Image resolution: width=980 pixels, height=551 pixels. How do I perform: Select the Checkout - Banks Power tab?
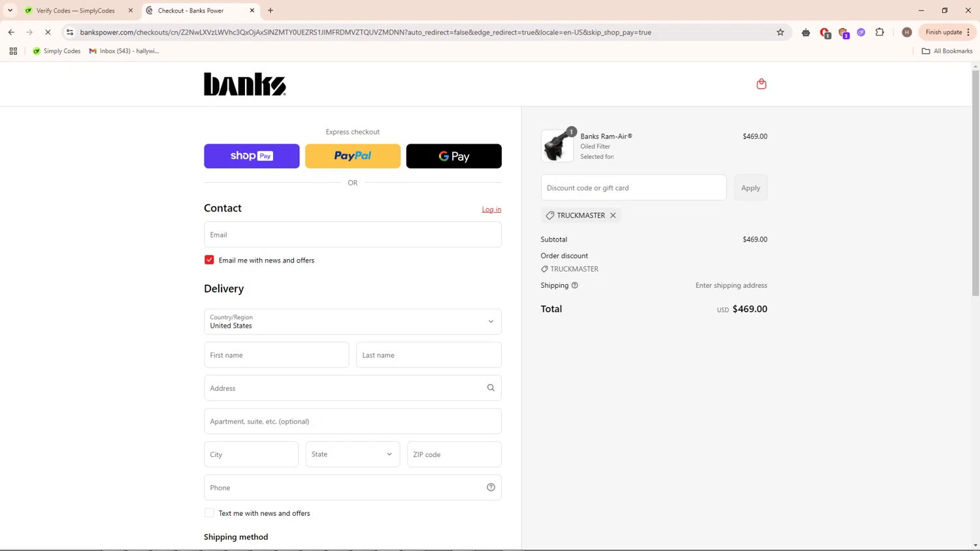point(199,10)
